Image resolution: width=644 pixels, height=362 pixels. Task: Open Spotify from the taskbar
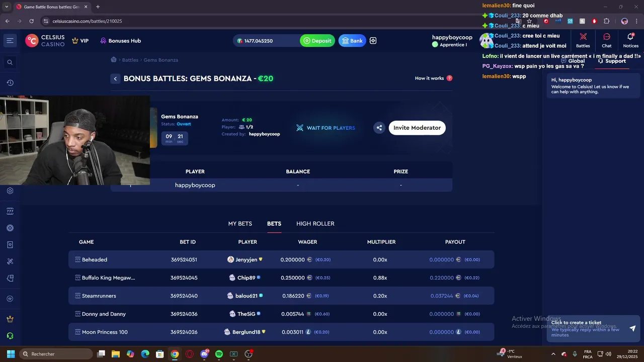219,354
